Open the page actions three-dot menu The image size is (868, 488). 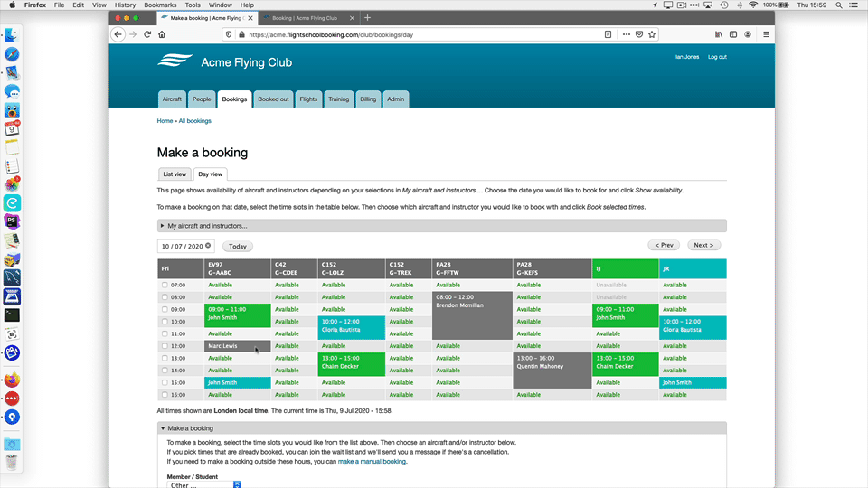coord(626,34)
